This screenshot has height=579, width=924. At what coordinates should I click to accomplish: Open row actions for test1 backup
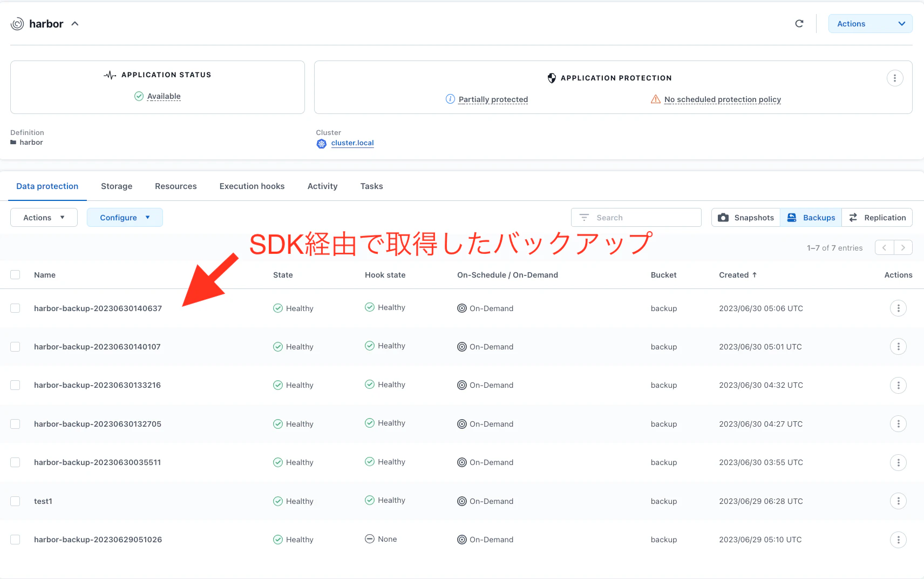pos(898,501)
